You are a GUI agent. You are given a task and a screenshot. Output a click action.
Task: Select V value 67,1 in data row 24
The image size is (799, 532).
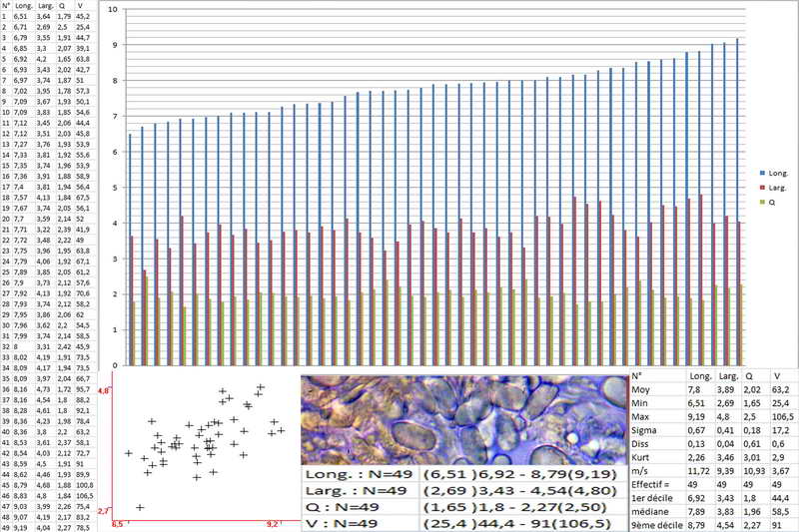83,262
